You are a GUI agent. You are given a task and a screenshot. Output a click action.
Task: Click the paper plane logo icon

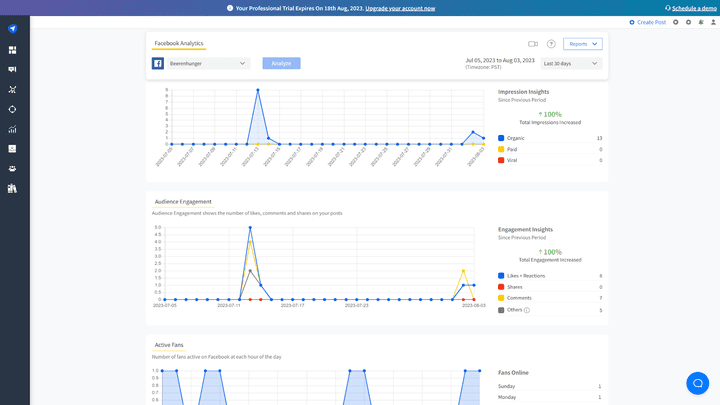(13, 28)
